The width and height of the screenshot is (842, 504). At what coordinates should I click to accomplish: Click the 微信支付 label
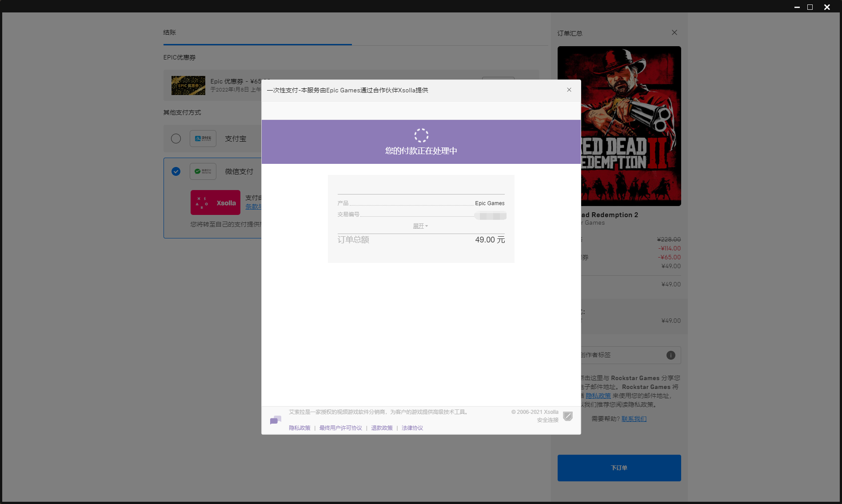(x=239, y=171)
